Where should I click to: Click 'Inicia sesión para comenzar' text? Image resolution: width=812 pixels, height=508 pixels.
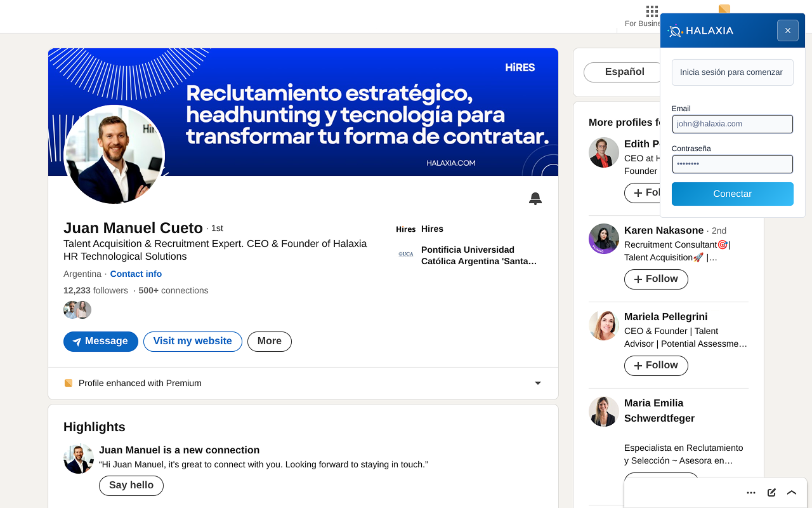[x=731, y=72]
